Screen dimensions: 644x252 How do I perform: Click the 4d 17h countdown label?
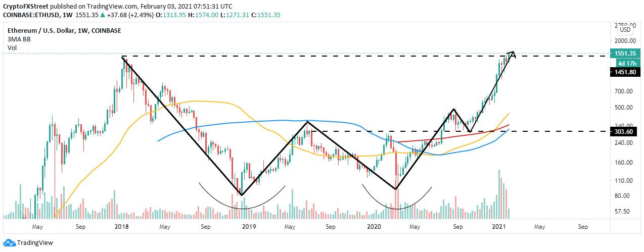[x=626, y=64]
